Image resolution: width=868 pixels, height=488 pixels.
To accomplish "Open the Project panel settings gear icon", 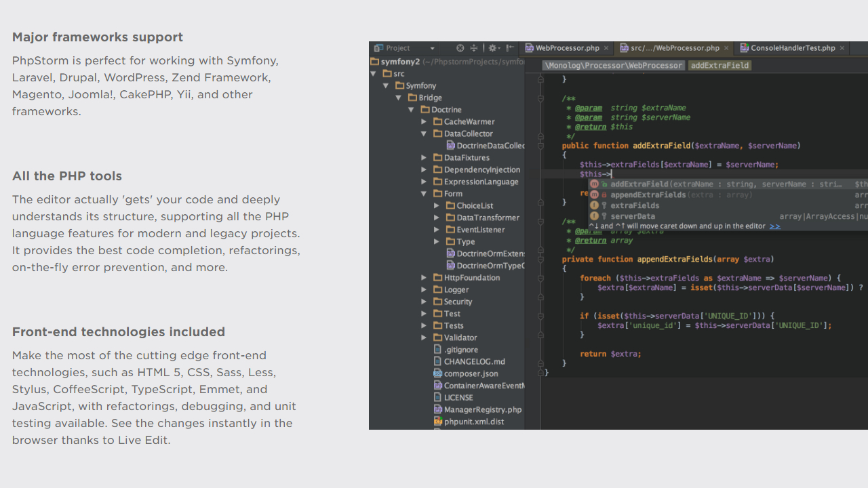I will (x=493, y=48).
